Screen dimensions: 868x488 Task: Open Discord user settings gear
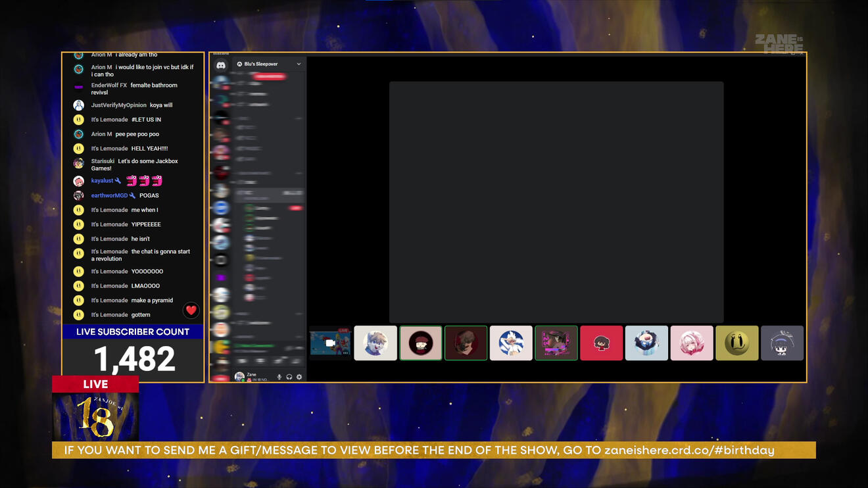click(299, 377)
